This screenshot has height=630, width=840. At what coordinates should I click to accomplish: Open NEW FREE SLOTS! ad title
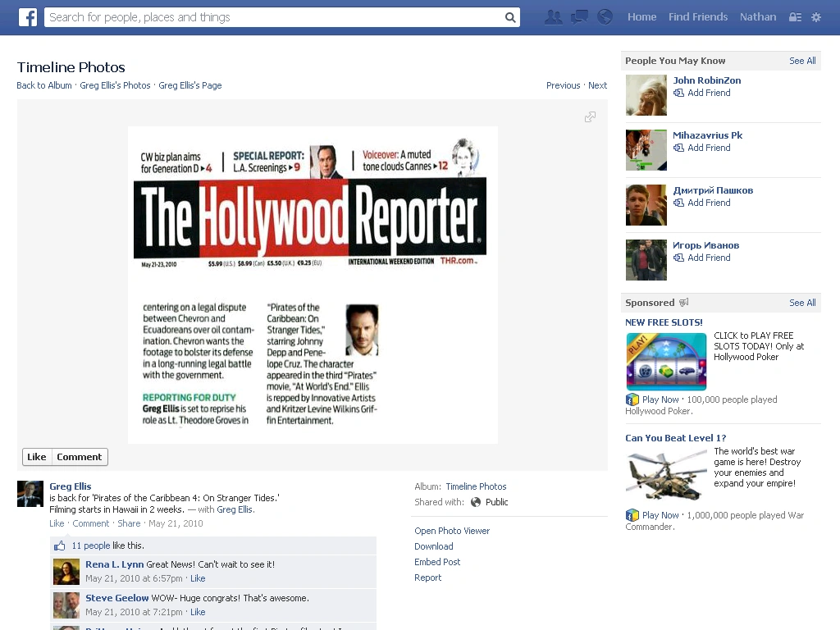pyautogui.click(x=664, y=322)
